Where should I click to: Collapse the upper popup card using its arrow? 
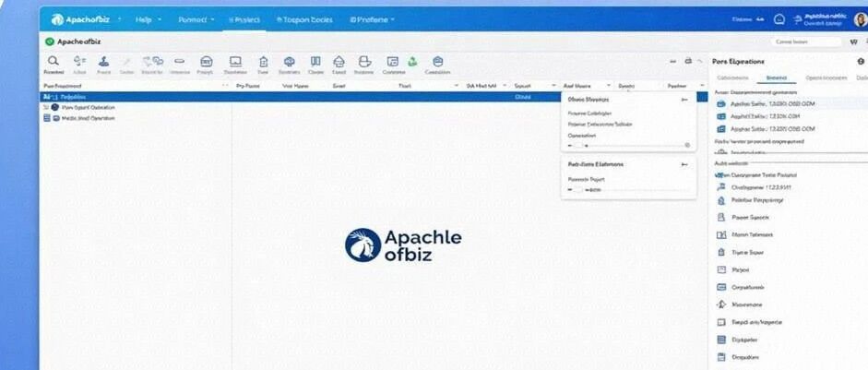click(684, 100)
